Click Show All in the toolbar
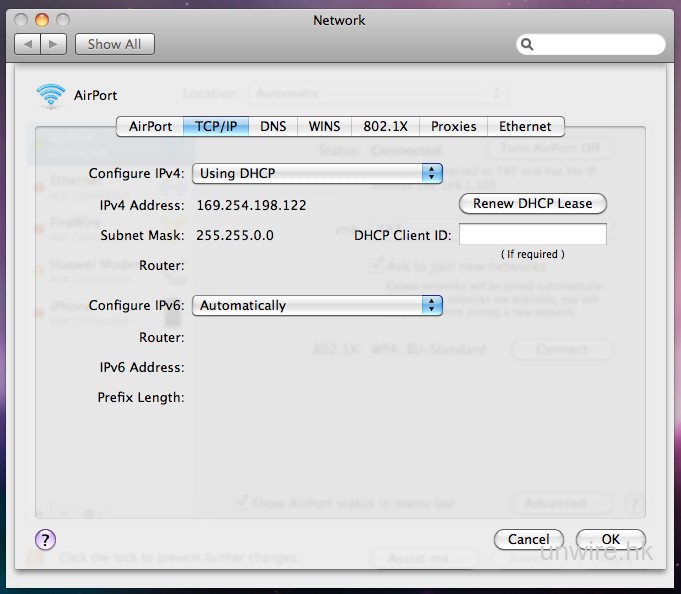This screenshot has height=594, width=681. (x=114, y=44)
